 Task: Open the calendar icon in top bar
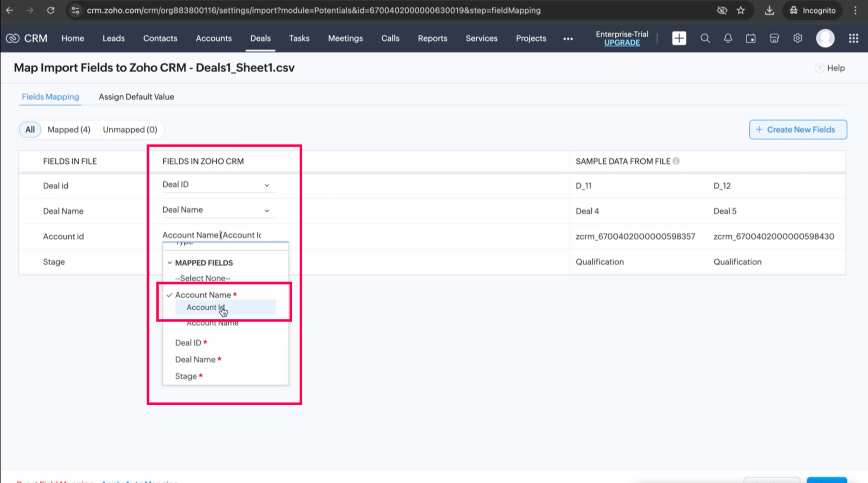750,38
